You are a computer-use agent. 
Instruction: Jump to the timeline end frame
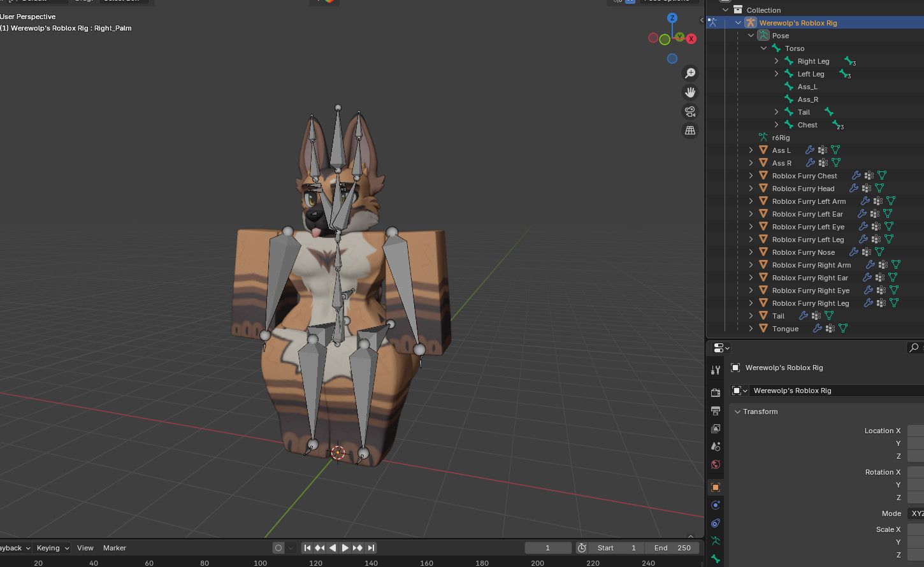click(371, 548)
